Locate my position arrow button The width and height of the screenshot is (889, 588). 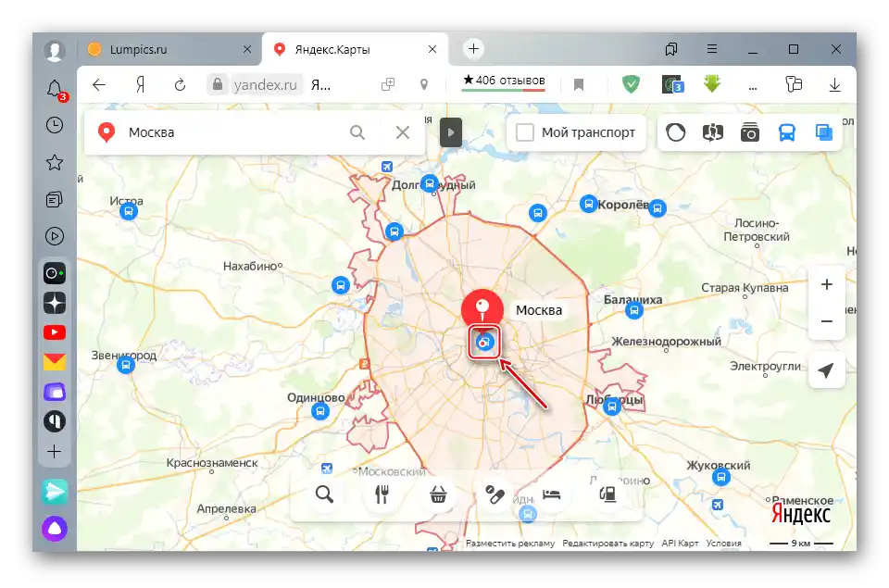(x=827, y=370)
